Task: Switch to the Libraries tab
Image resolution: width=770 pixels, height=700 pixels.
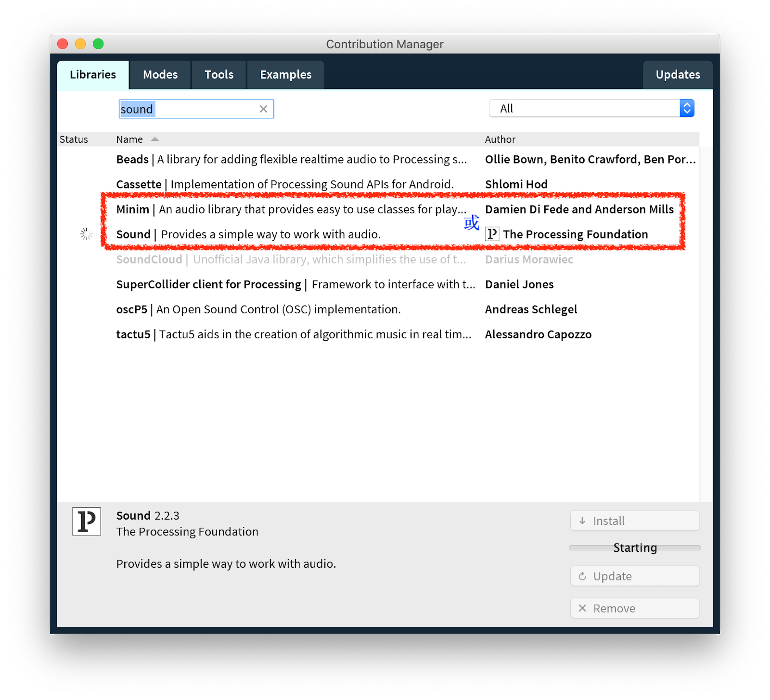Action: point(93,75)
